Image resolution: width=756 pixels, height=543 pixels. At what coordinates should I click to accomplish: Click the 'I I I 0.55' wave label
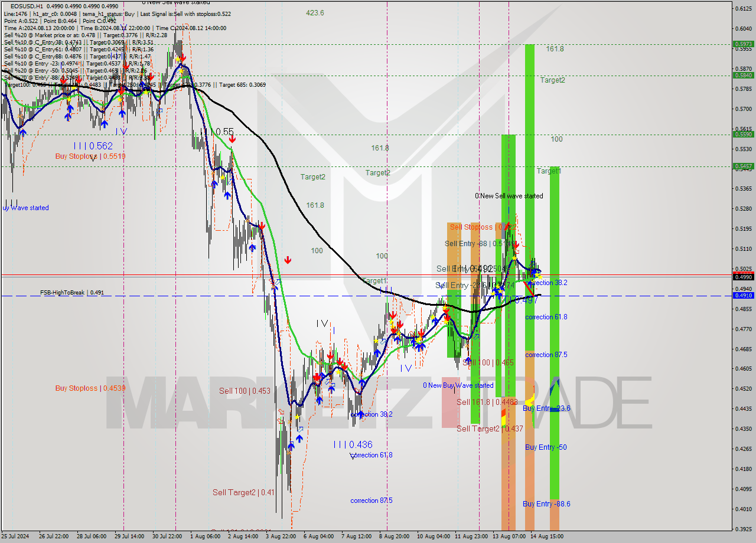219,132
